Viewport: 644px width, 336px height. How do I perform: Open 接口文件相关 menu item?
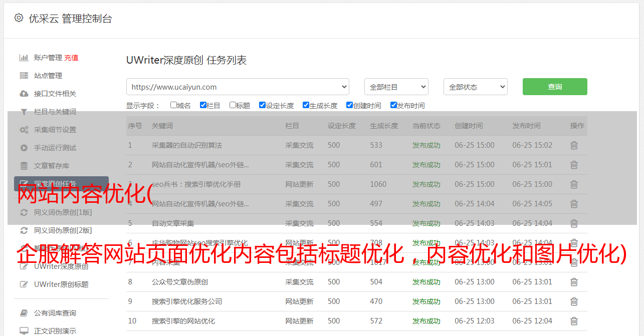(55, 94)
